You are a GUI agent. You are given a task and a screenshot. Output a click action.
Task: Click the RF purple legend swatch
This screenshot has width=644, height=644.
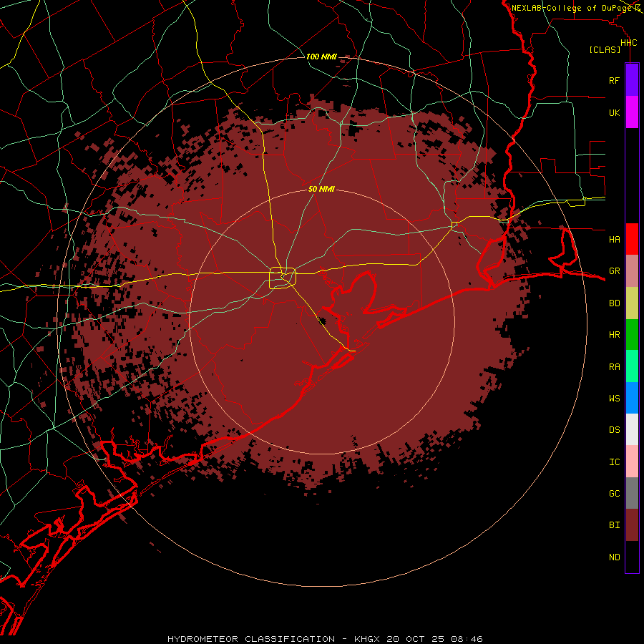tap(632, 80)
